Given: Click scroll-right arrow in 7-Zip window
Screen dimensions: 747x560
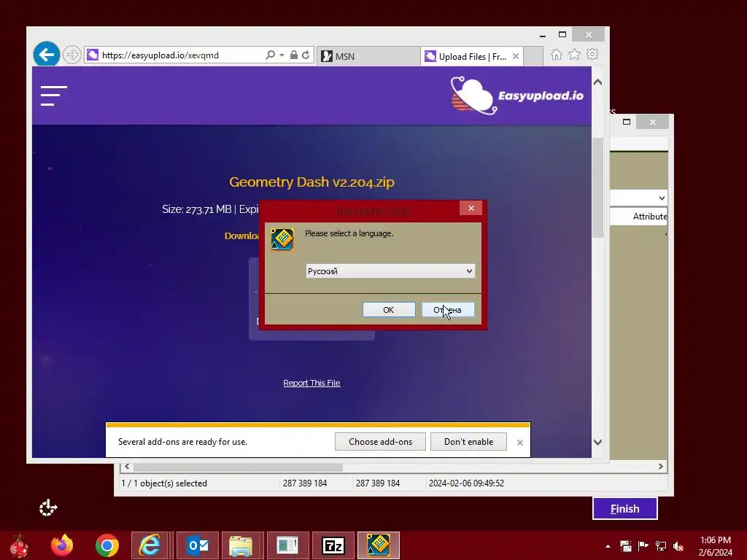Looking at the screenshot, I should click(660, 467).
